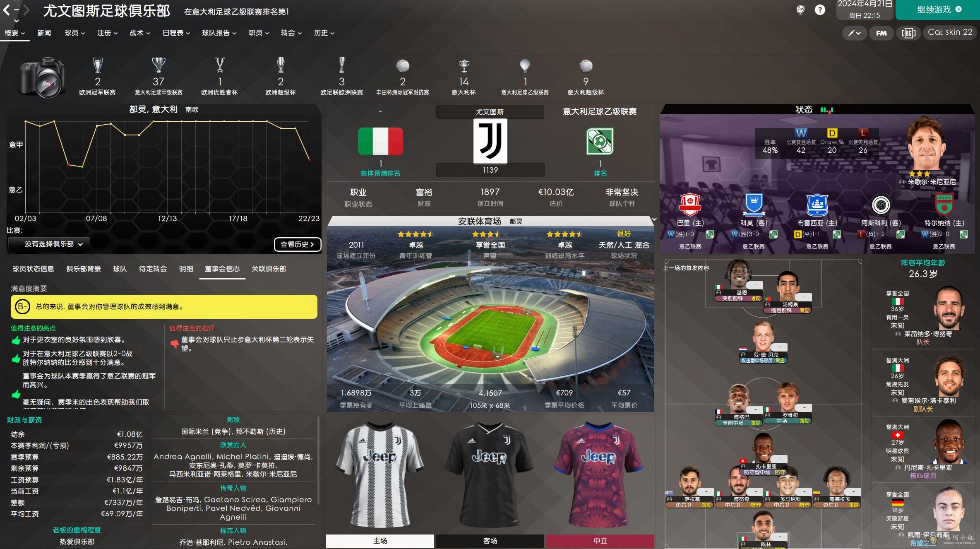The width and height of the screenshot is (980, 549).
Task: Open the help question mark icon
Action: pos(819,10)
